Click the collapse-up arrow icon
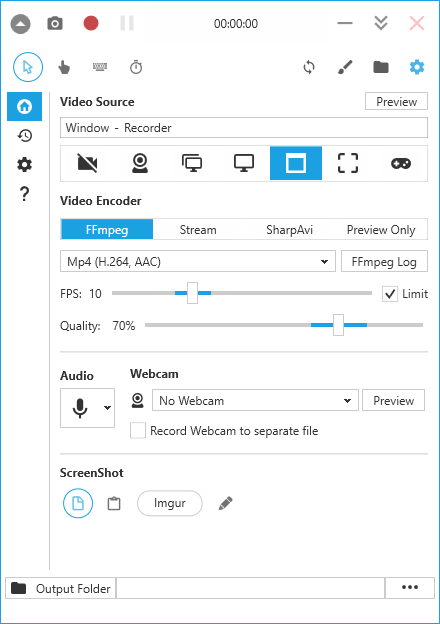Image resolution: width=440 pixels, height=624 pixels. (x=20, y=24)
